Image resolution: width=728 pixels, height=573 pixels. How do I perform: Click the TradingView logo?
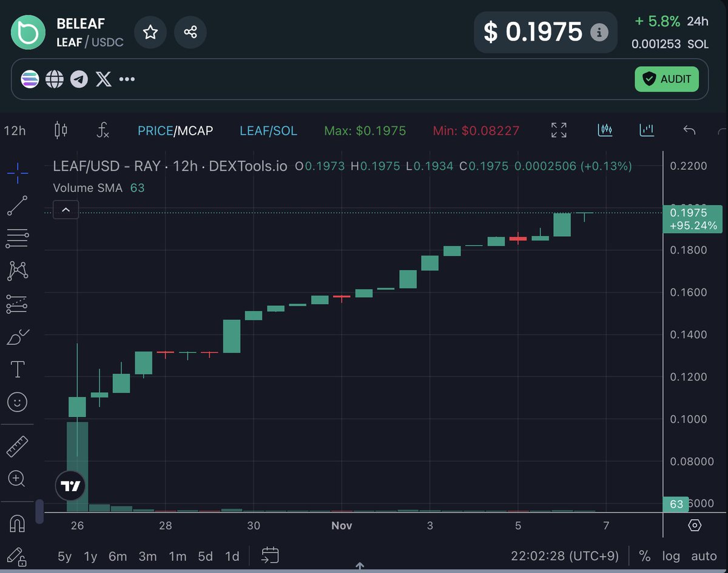[x=71, y=486]
